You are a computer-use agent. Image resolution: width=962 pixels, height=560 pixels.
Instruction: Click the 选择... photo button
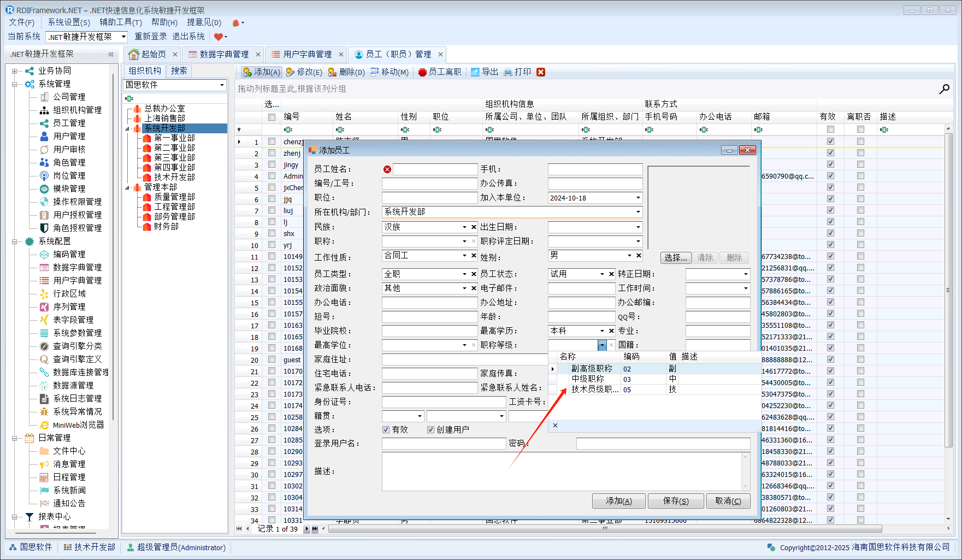tap(676, 258)
